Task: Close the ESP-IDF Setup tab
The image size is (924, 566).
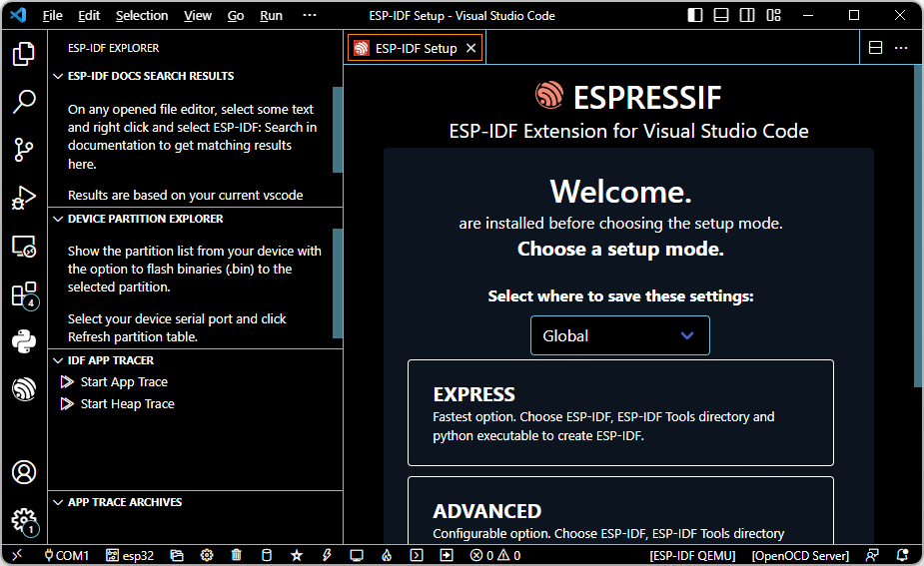Action: pyautogui.click(x=470, y=48)
